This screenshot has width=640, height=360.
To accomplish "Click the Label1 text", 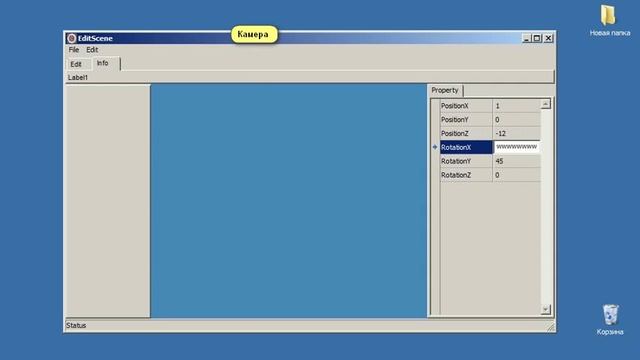I will click(78, 78).
